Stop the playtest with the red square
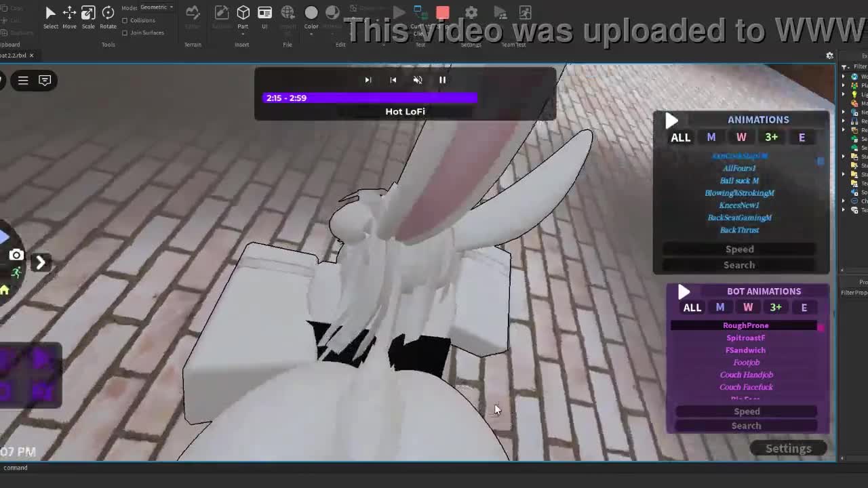Viewport: 868px width, 488px height. coord(442,13)
